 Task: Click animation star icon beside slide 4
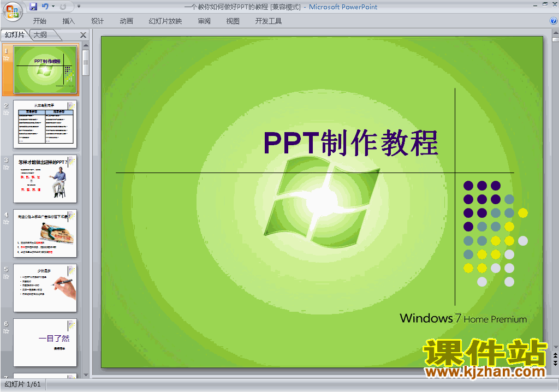click(x=6, y=222)
